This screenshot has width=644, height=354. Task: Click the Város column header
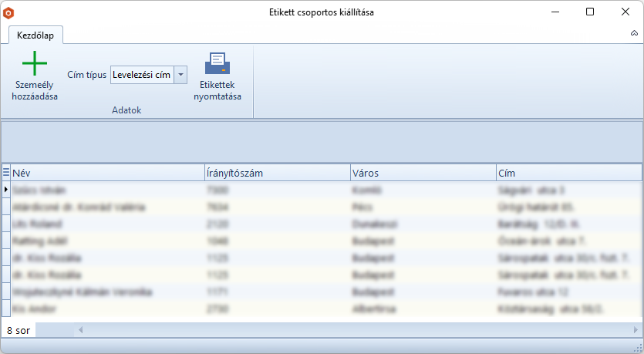click(422, 173)
